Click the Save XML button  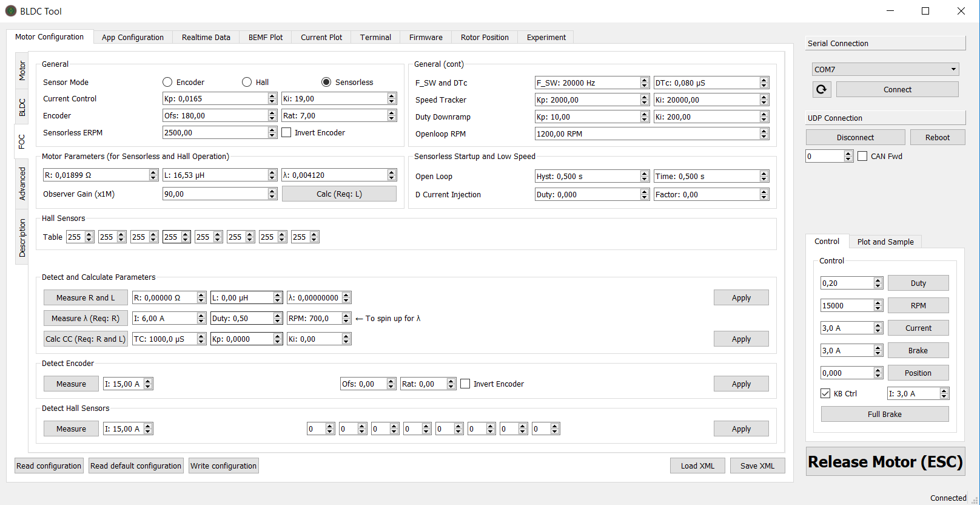click(x=757, y=466)
